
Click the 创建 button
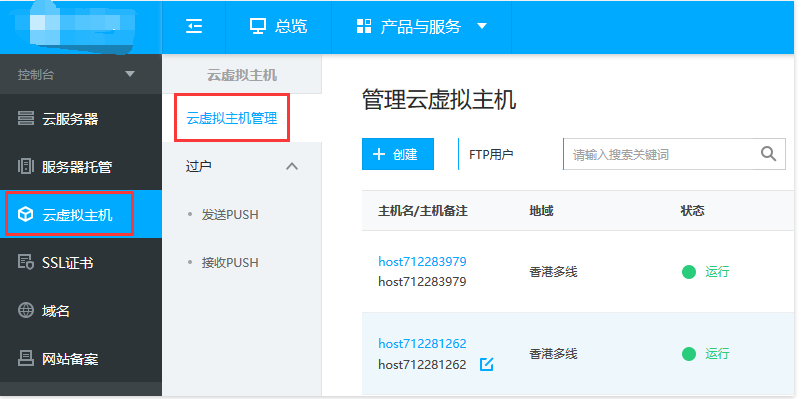[x=398, y=154]
